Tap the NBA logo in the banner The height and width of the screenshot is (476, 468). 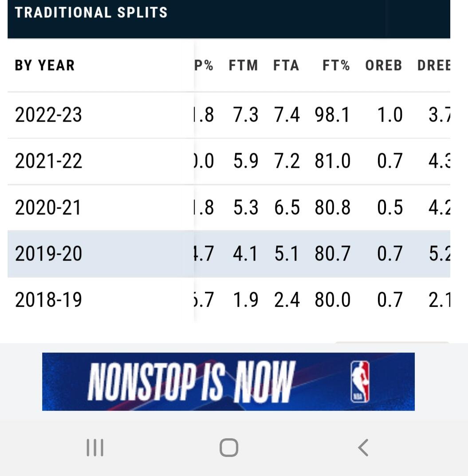click(x=360, y=381)
